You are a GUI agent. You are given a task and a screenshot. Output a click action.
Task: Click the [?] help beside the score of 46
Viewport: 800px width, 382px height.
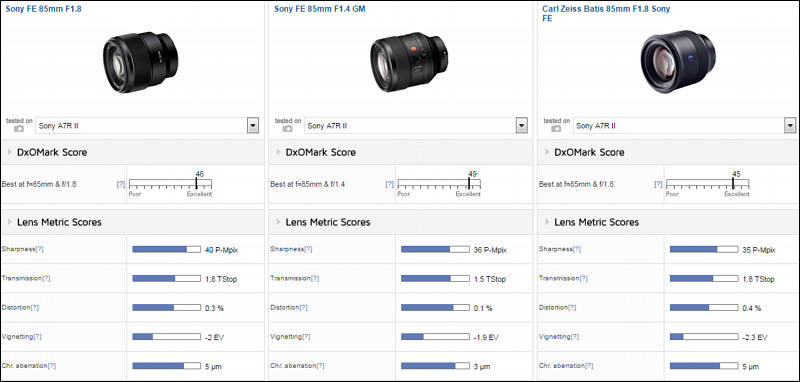tap(121, 184)
